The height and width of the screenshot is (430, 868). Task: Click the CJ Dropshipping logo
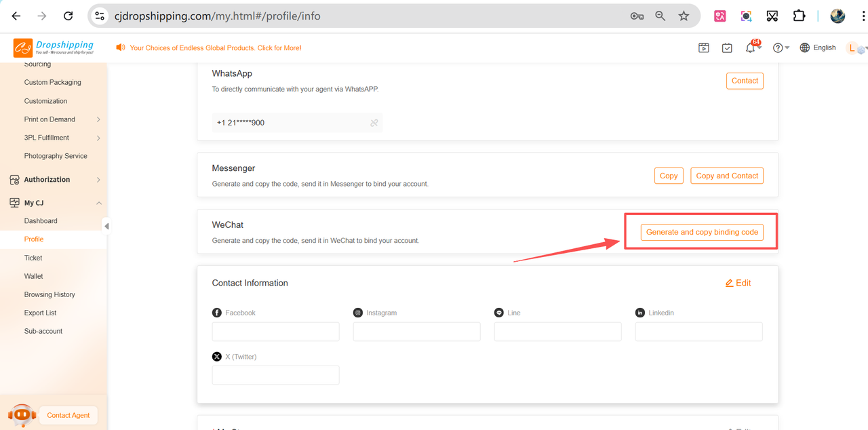(54, 47)
